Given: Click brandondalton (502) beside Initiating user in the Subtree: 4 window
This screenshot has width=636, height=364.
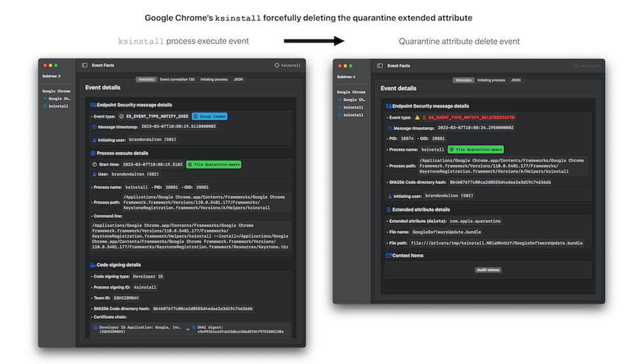Looking at the screenshot, I should [x=449, y=196].
